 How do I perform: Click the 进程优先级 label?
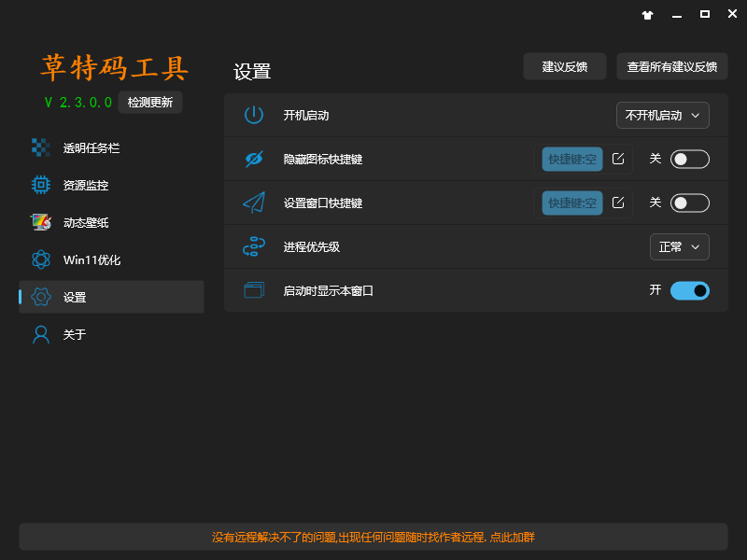[312, 246]
